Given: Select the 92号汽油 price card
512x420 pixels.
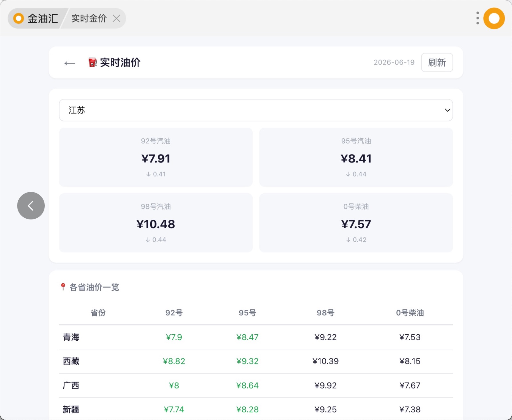Looking at the screenshot, I should point(156,157).
